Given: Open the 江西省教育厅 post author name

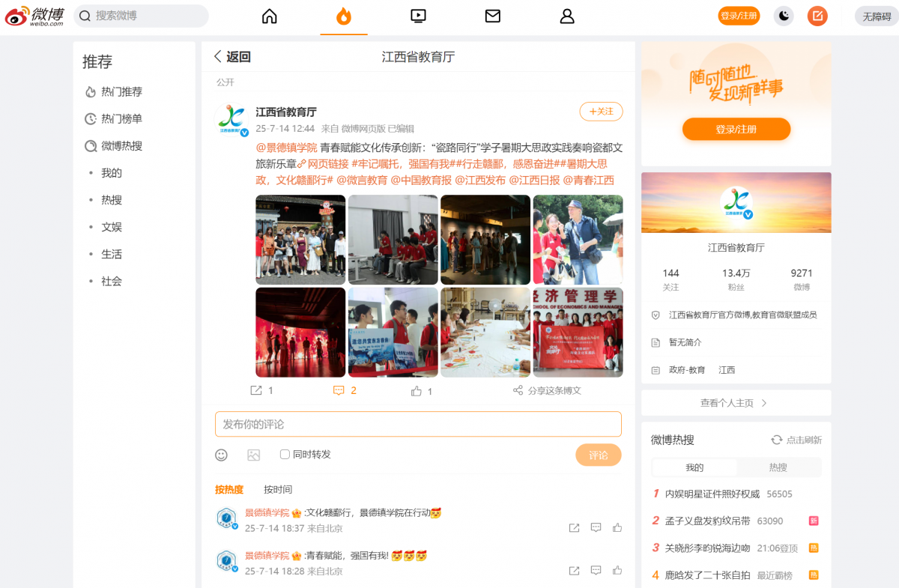Looking at the screenshot, I should (286, 112).
